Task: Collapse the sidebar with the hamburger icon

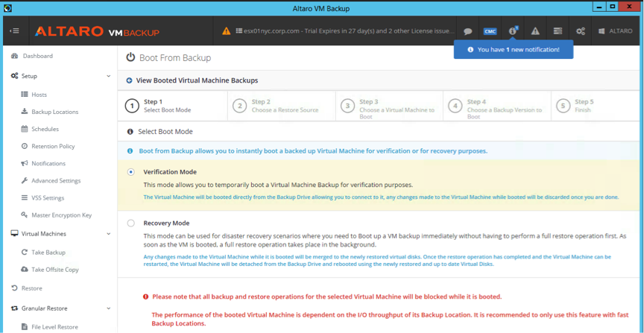Action: [x=14, y=31]
